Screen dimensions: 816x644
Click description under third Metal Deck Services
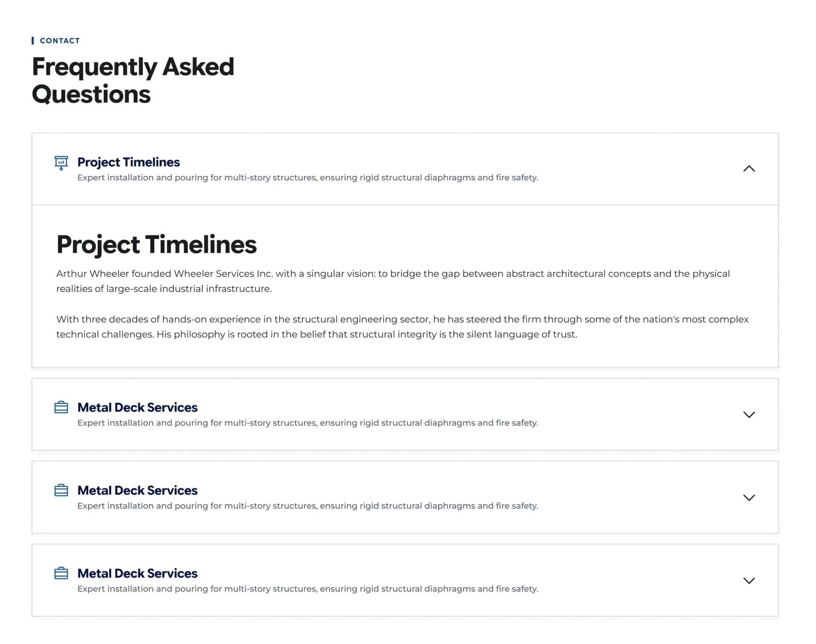point(308,588)
